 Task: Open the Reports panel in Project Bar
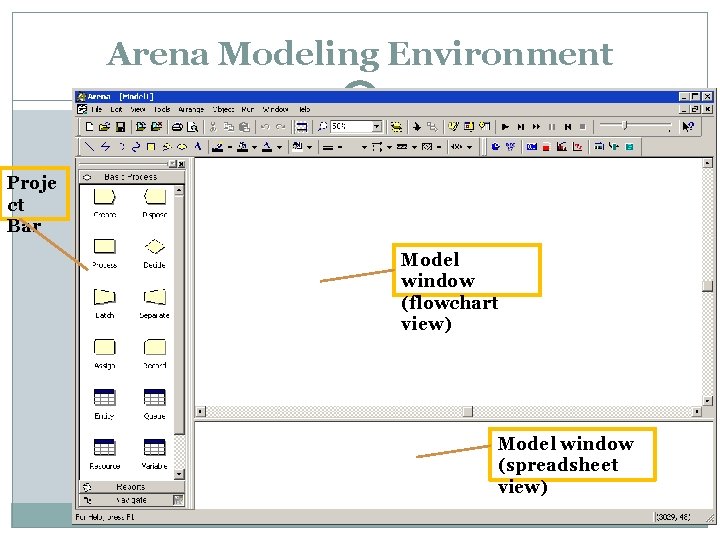[x=132, y=487]
